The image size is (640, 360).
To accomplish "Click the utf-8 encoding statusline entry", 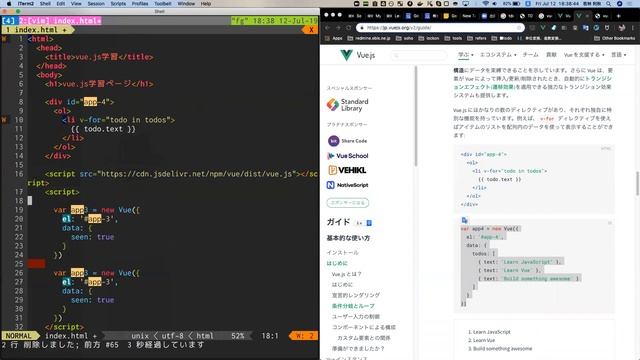I will click(x=173, y=336).
